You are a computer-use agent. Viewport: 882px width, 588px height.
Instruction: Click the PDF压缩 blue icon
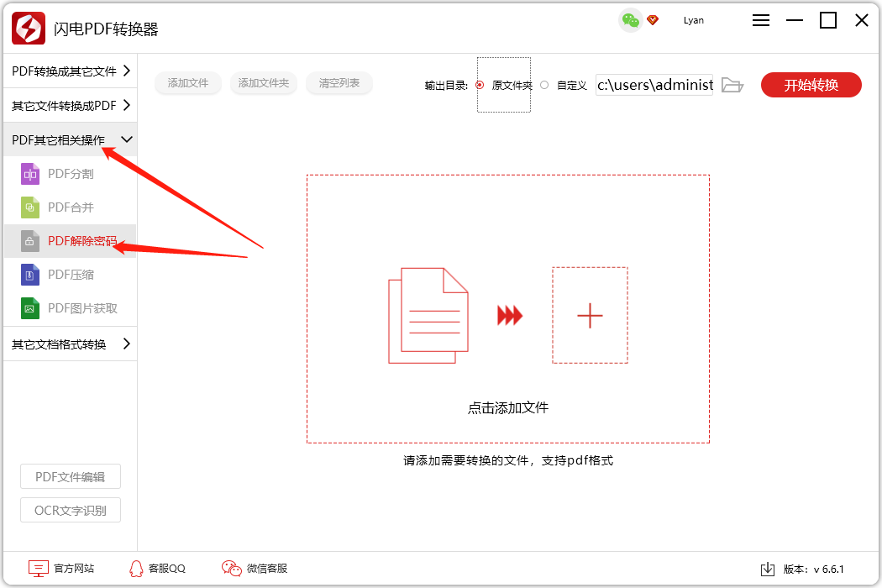coord(30,275)
